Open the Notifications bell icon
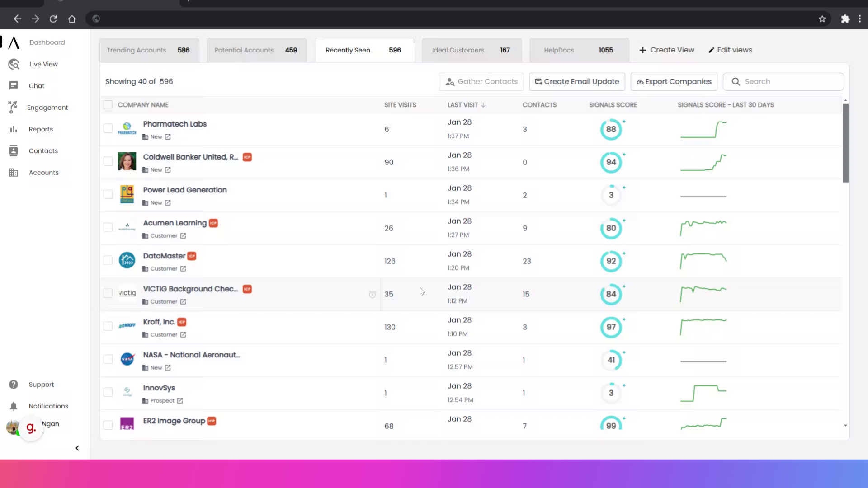Image resolution: width=868 pixels, height=488 pixels. (14, 406)
